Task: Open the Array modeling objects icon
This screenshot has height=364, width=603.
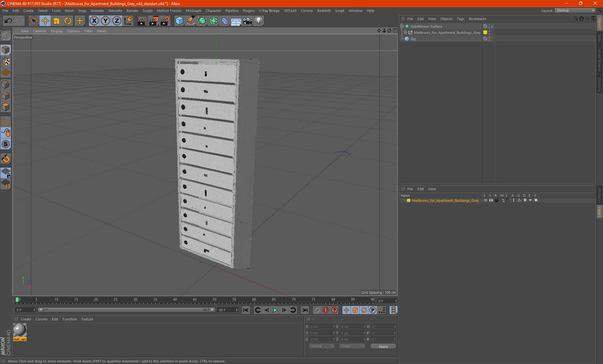Action: click(x=214, y=21)
